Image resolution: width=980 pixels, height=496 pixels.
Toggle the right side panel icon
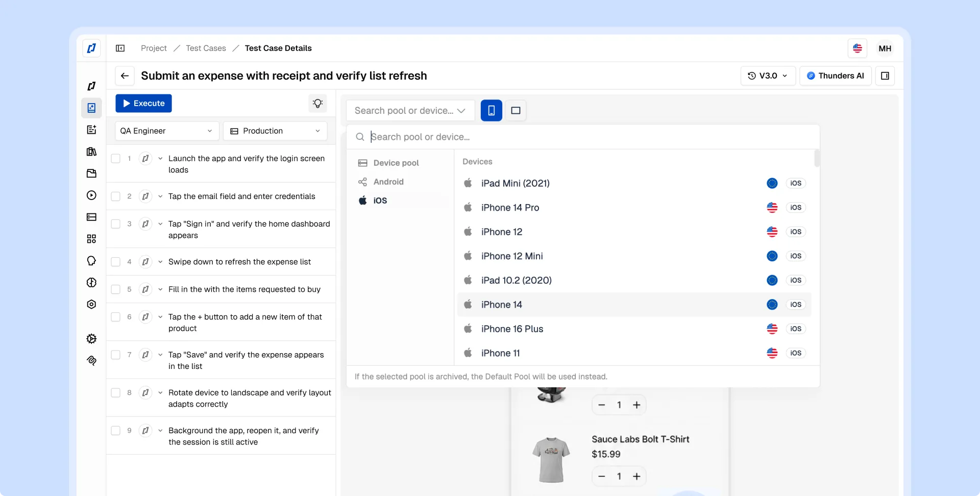[885, 76]
